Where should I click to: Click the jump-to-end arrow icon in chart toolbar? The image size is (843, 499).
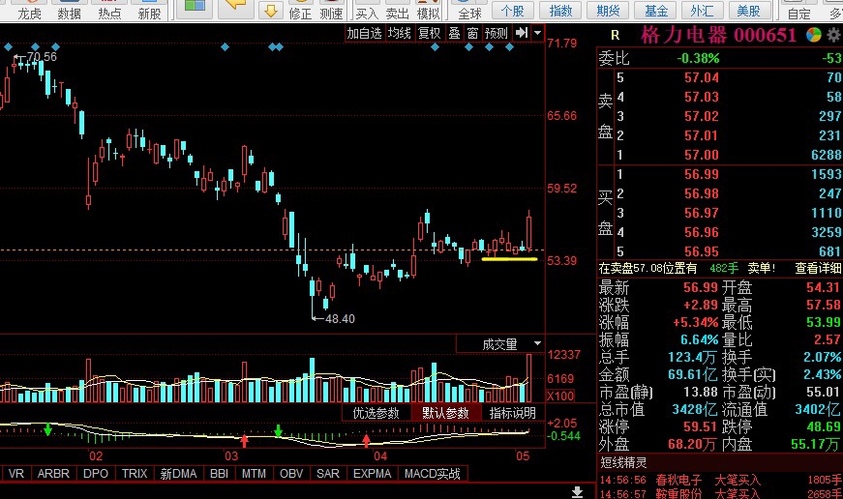tap(521, 33)
